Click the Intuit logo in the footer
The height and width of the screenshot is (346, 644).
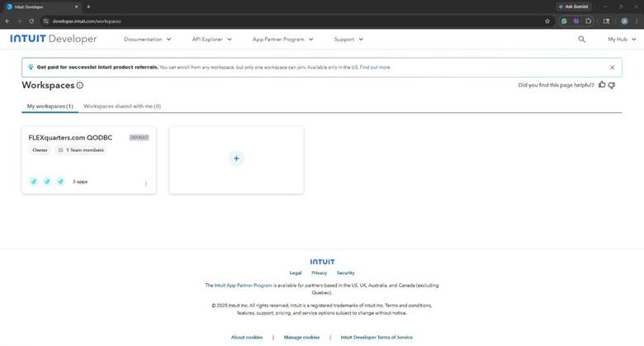coord(322,262)
